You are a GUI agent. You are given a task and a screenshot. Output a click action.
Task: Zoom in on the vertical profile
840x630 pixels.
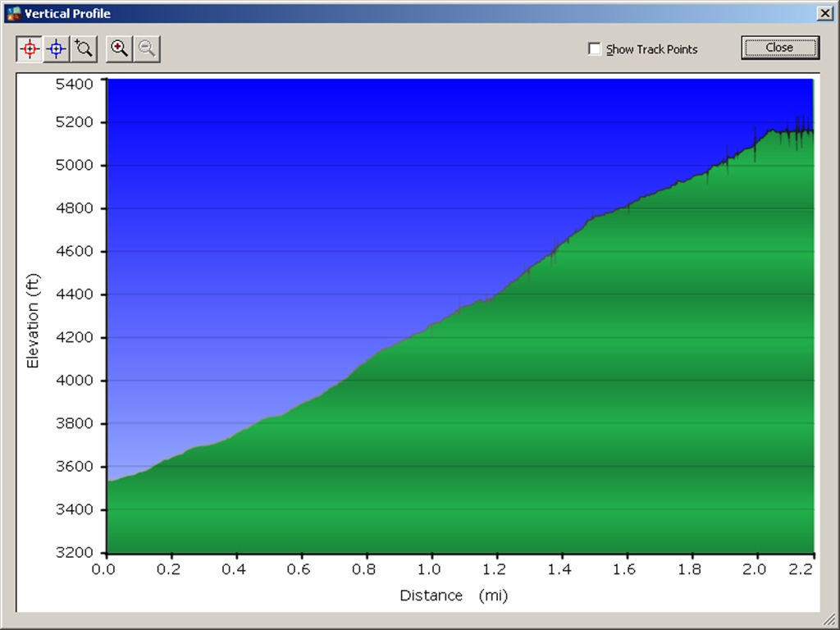[120, 49]
